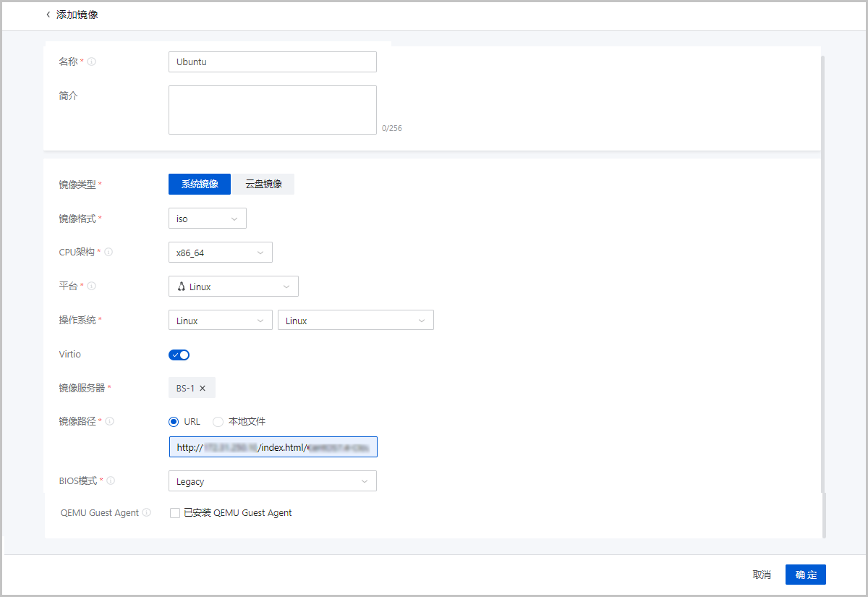This screenshot has height=597, width=868.
Task: Open the 镜像格式 iso dropdown
Action: click(x=207, y=219)
